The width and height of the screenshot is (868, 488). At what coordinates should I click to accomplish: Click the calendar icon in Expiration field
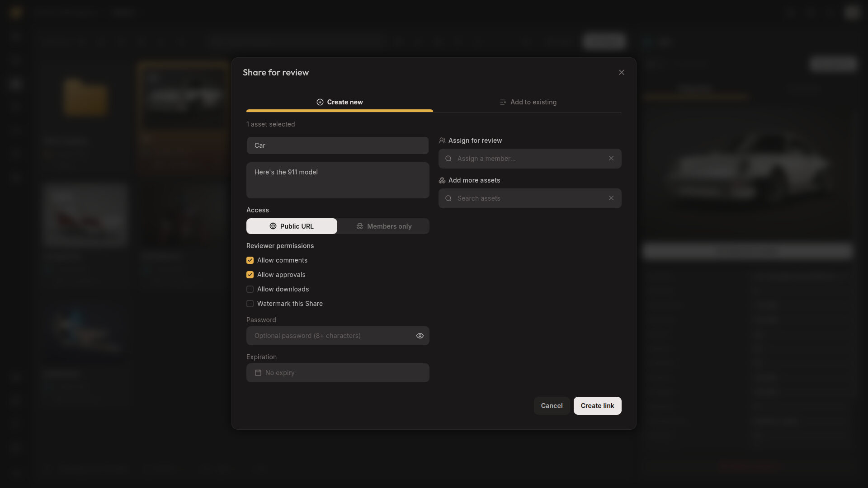258,373
